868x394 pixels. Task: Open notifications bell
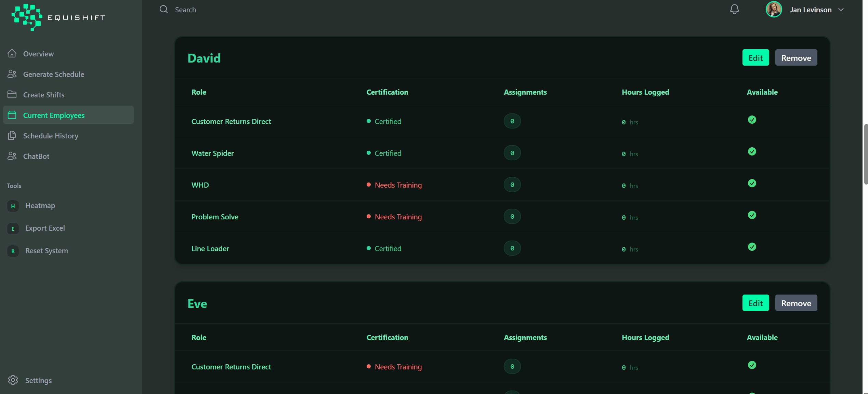pos(734,9)
